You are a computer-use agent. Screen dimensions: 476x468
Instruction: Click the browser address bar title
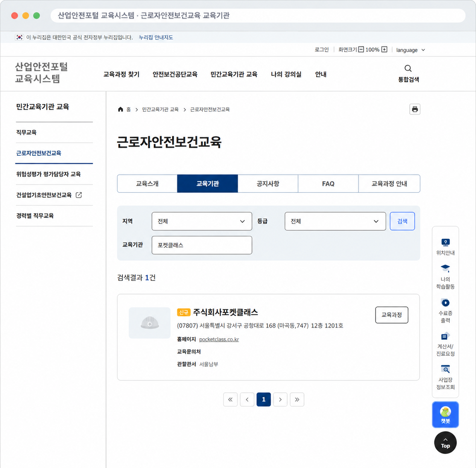click(144, 15)
